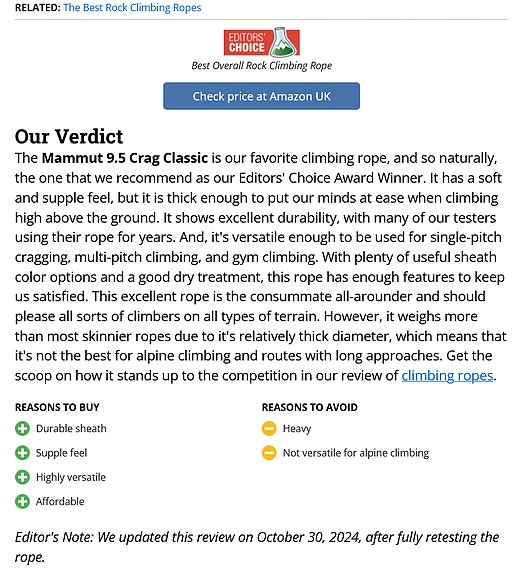Click the bold Mammut 9.5 Crag Classic text
The width and height of the screenshot is (529, 575).
125,158
